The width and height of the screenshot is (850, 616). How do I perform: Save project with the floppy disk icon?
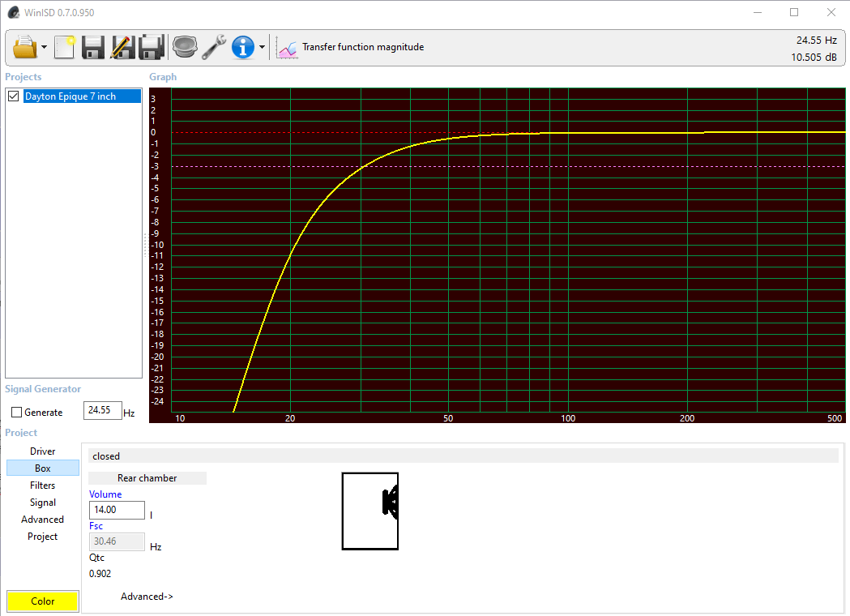(93, 47)
